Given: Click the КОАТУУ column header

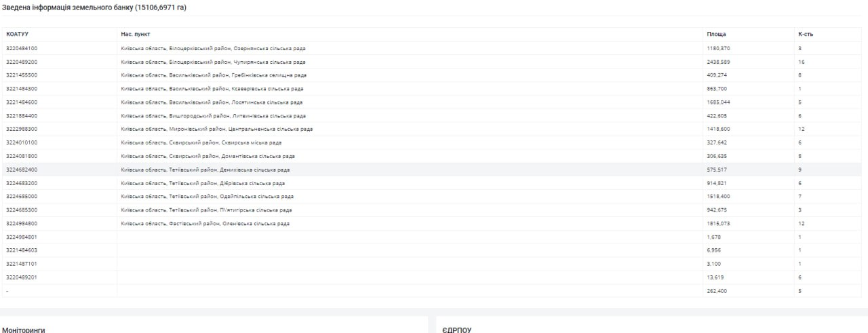Looking at the screenshot, I should click(x=17, y=34).
